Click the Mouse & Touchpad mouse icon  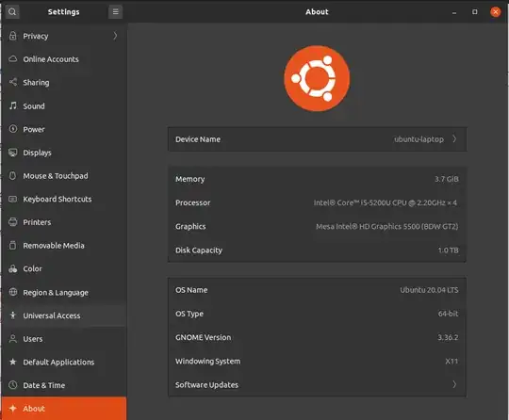tap(12, 175)
